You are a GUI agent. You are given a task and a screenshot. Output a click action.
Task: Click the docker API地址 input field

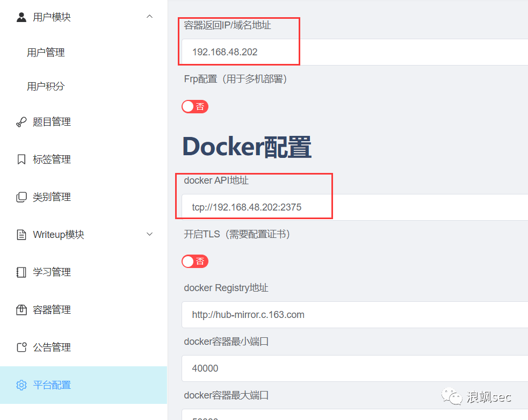tap(355, 207)
